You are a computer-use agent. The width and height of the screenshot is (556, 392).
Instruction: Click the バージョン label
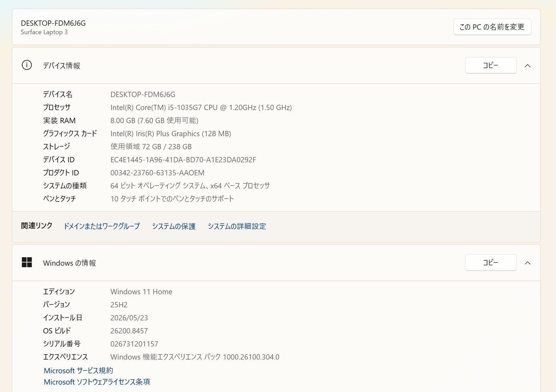[56, 304]
